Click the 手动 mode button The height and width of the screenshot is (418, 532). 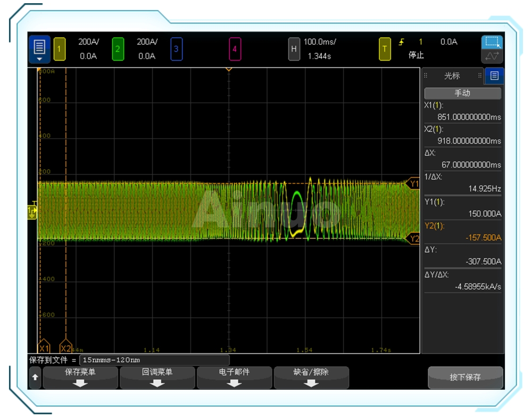click(x=462, y=93)
